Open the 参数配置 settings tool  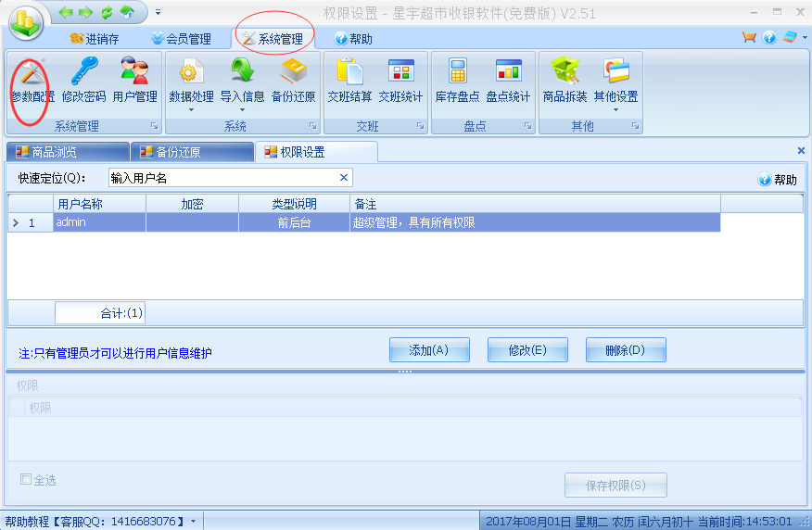32,81
